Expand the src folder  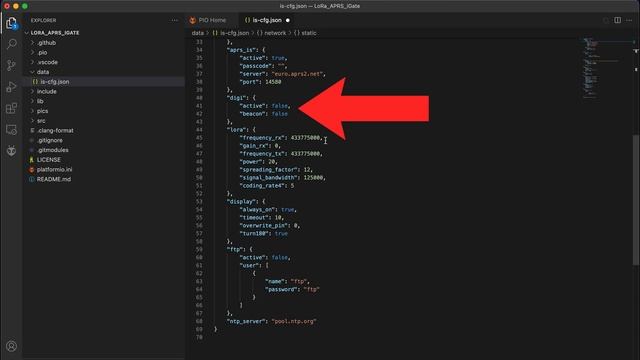[x=41, y=121]
